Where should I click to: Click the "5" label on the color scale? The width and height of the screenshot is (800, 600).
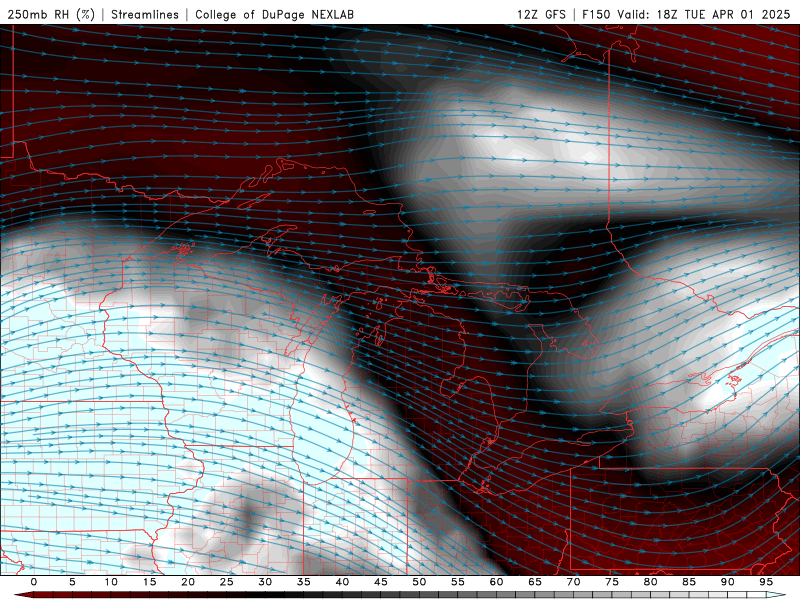coord(72,582)
